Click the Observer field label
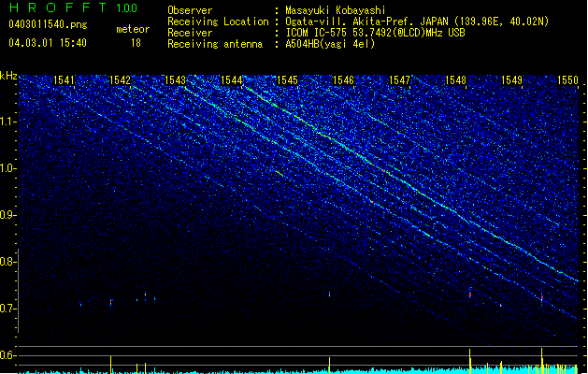The width and height of the screenshot is (588, 374). [190, 10]
